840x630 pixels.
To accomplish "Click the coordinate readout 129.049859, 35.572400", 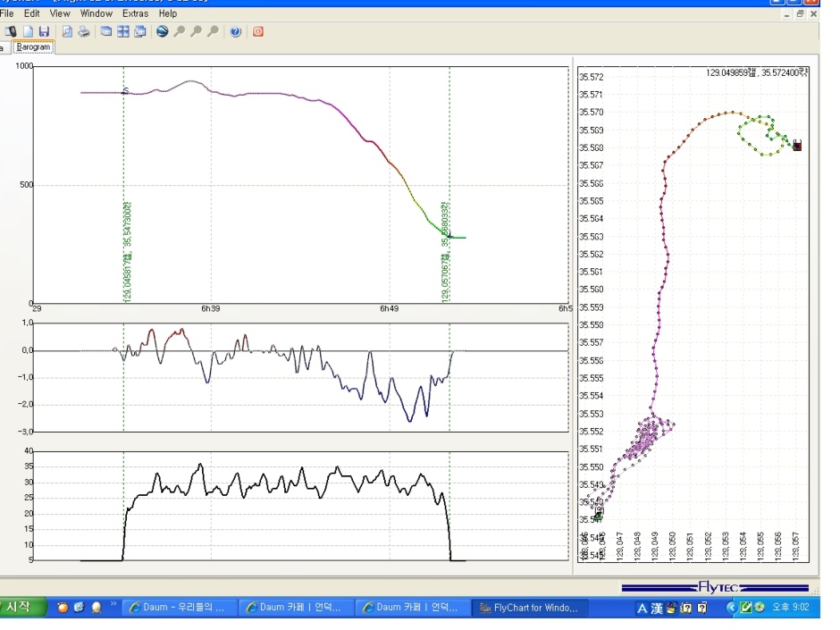I will pyautogui.click(x=757, y=72).
